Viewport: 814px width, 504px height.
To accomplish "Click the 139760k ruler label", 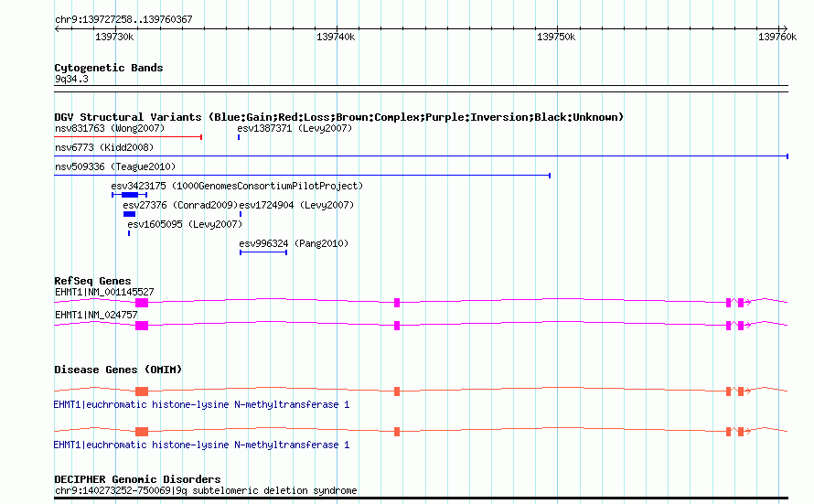I will coord(777,37).
